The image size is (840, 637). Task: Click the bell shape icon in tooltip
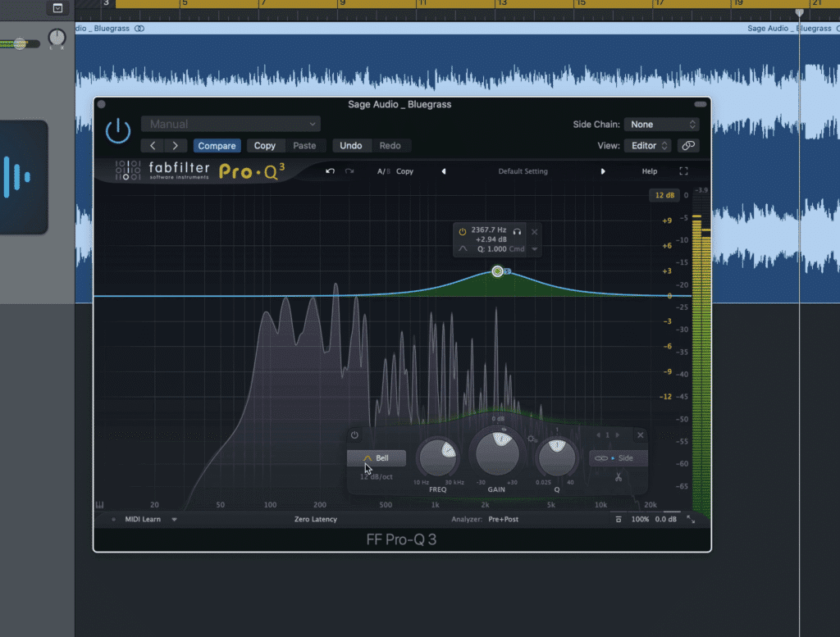(x=463, y=249)
